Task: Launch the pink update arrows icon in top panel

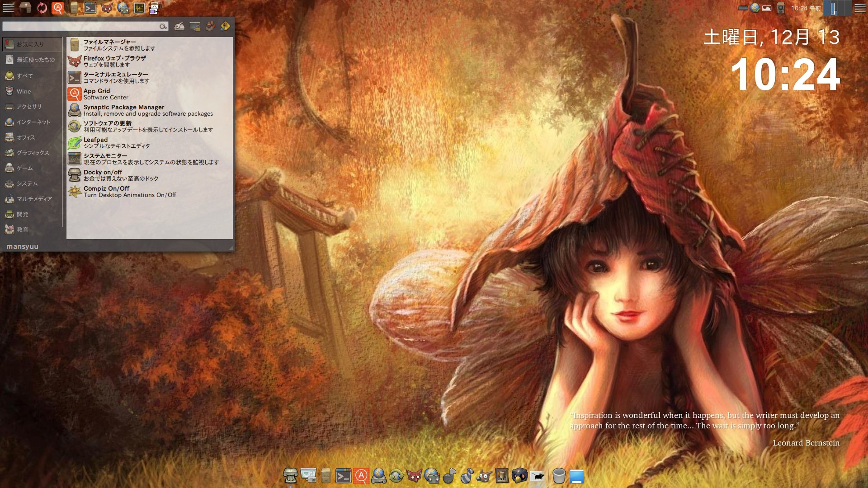Action: (42, 8)
